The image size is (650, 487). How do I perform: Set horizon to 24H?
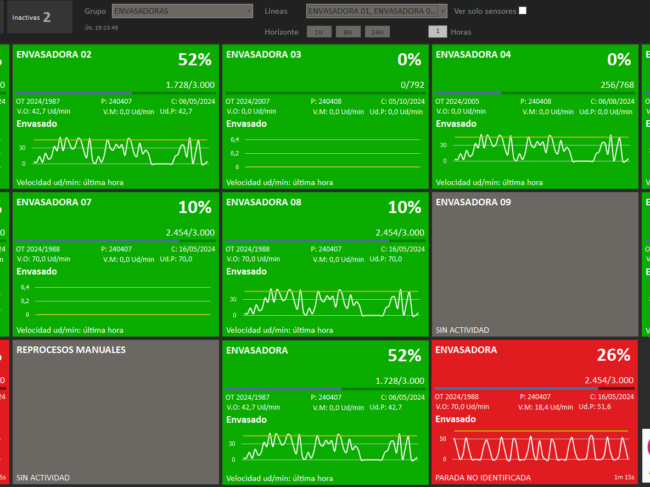377,32
